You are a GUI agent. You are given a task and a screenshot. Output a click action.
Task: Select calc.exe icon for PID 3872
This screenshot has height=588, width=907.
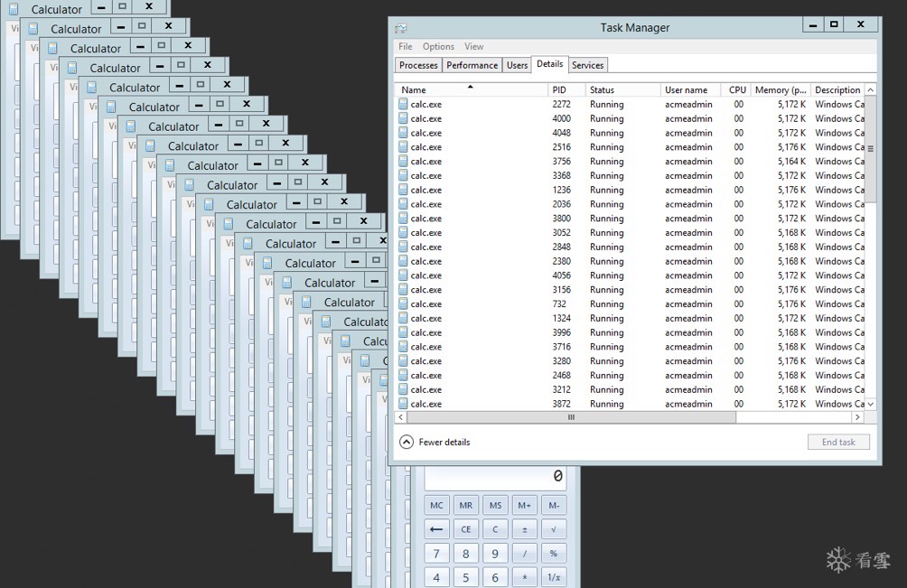(403, 404)
